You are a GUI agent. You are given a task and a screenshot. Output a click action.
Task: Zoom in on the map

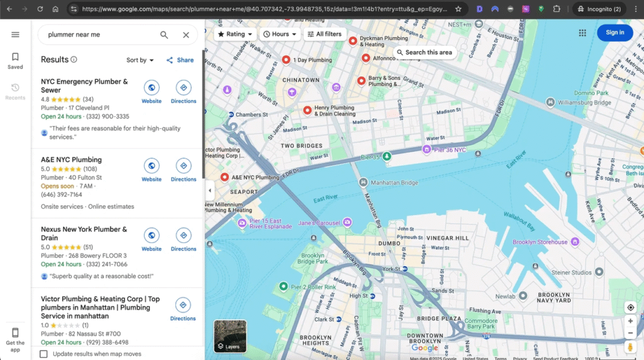click(x=630, y=321)
